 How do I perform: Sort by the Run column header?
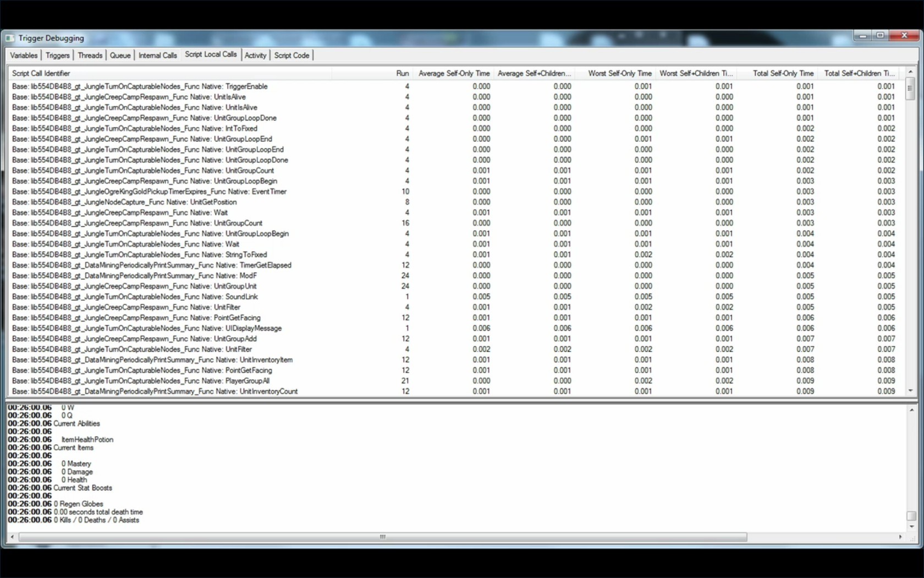pyautogui.click(x=372, y=73)
